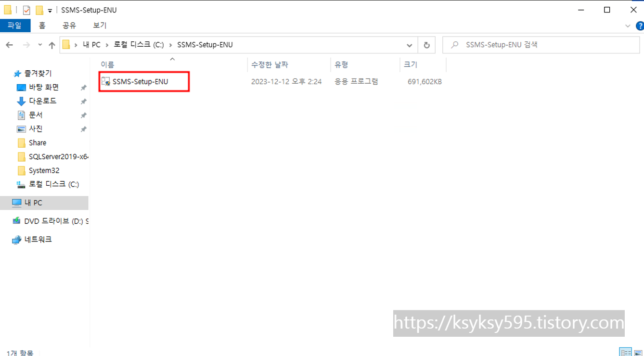644x356 pixels.
Task: Select SSMS-Setup-ENU breadcrumb segment
Action: (x=205, y=45)
